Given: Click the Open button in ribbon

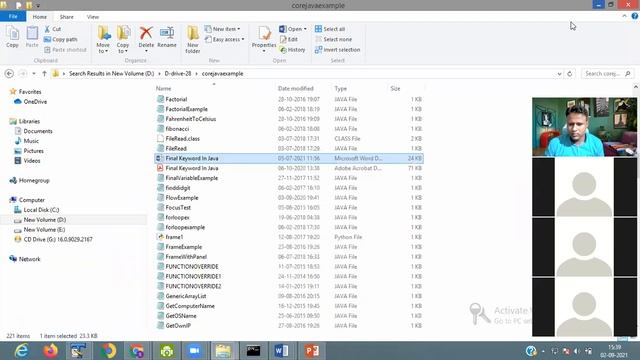Looking at the screenshot, I should point(291,29).
